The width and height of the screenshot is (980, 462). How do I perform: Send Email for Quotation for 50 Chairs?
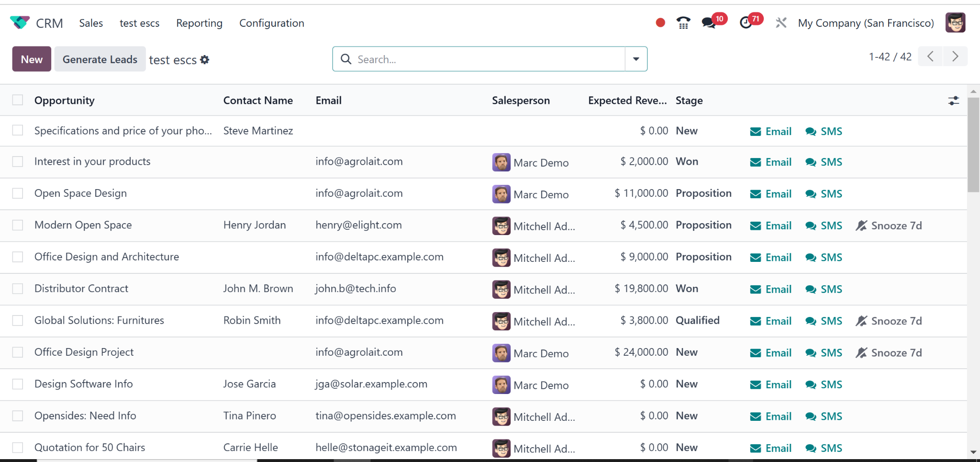pyautogui.click(x=771, y=448)
